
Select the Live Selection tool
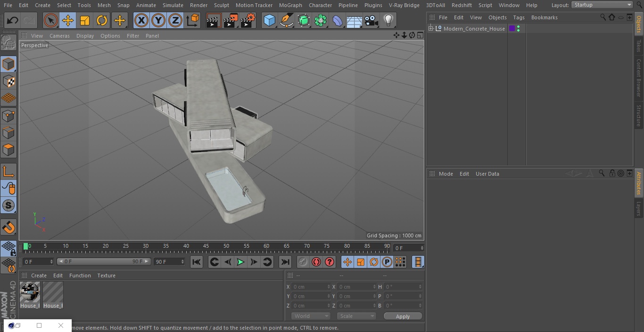point(50,21)
